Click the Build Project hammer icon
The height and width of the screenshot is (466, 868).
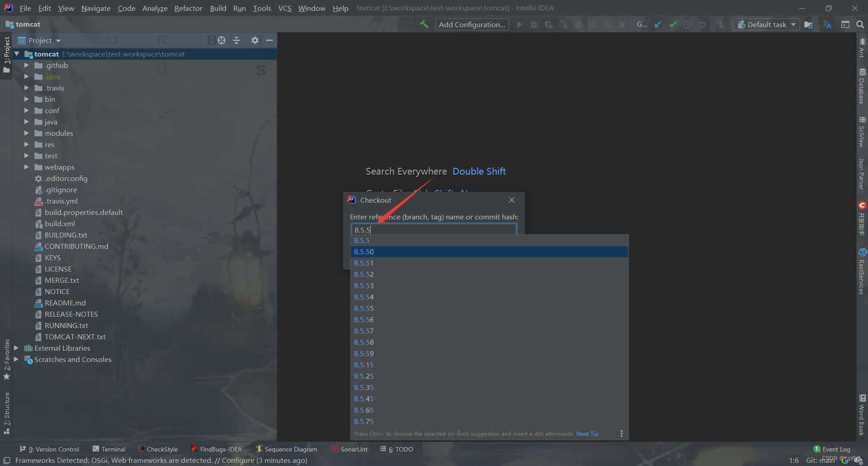click(x=424, y=24)
